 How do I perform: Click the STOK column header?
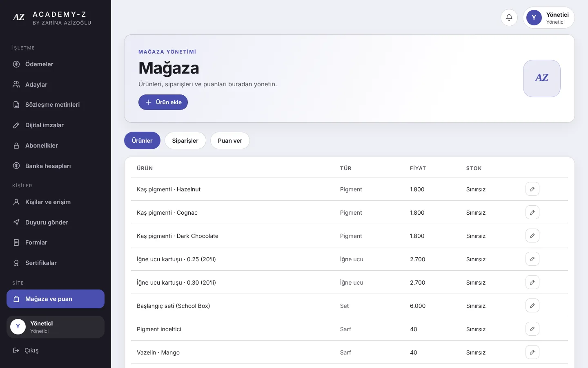tap(474, 168)
